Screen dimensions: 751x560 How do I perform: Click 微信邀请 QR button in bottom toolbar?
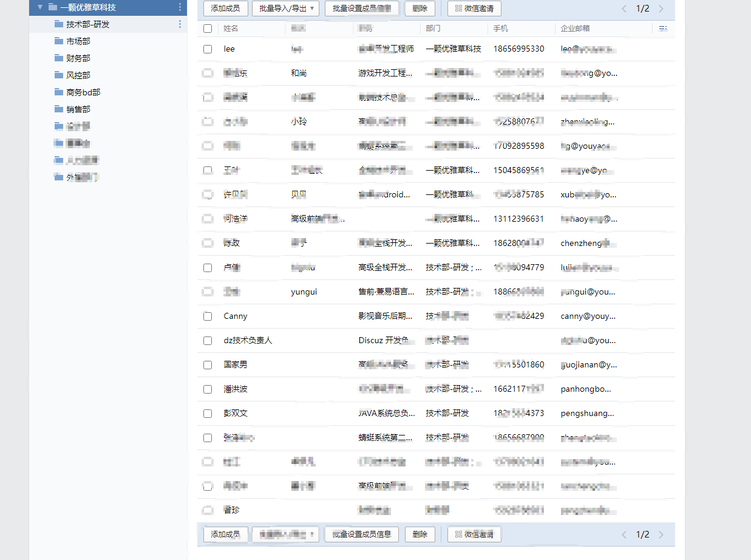pos(474,534)
